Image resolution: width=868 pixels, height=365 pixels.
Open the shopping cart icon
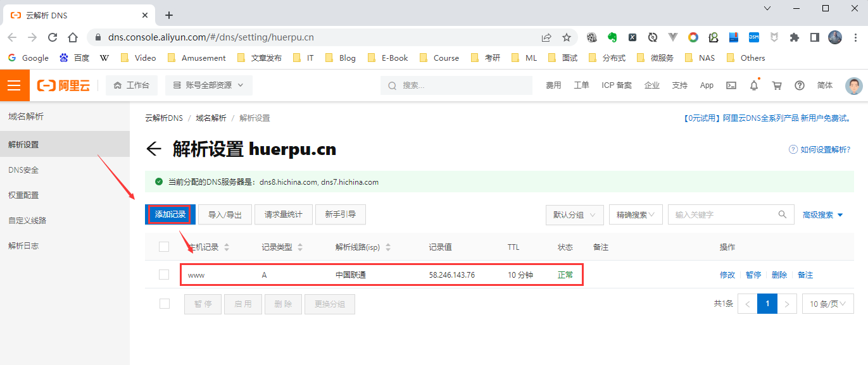[x=777, y=85]
